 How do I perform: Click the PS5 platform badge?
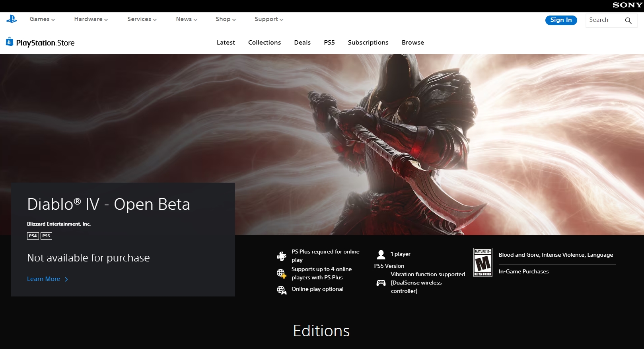(46, 236)
